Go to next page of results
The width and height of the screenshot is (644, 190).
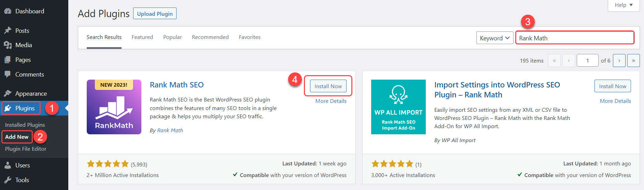(619, 60)
